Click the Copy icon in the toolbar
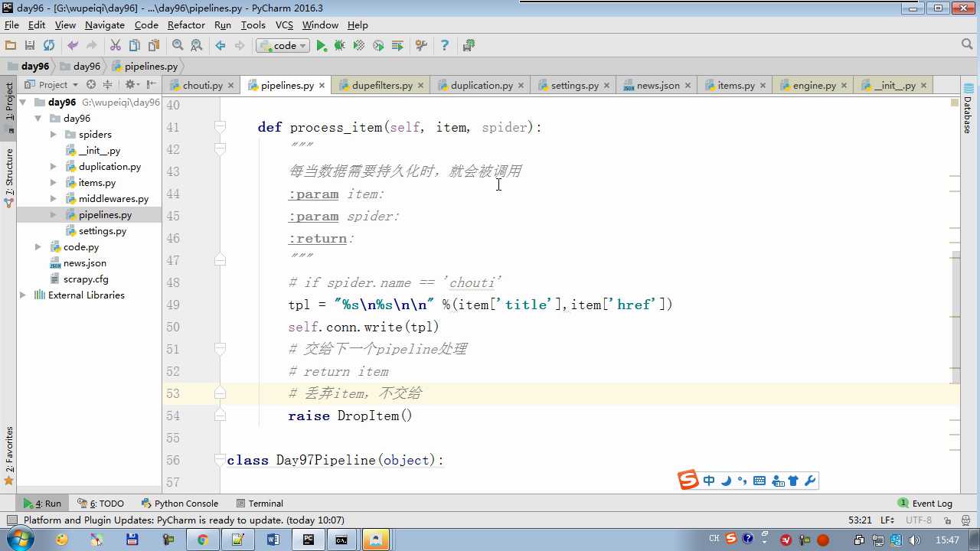This screenshot has height=551, width=980. click(x=135, y=46)
